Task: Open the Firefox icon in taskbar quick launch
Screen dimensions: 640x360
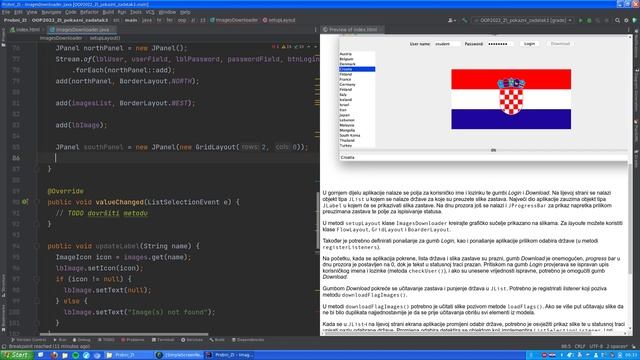Action: [x=54, y=355]
